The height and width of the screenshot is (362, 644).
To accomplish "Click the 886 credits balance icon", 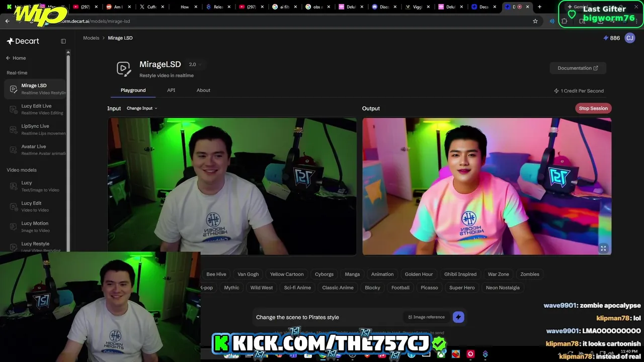I will (606, 38).
